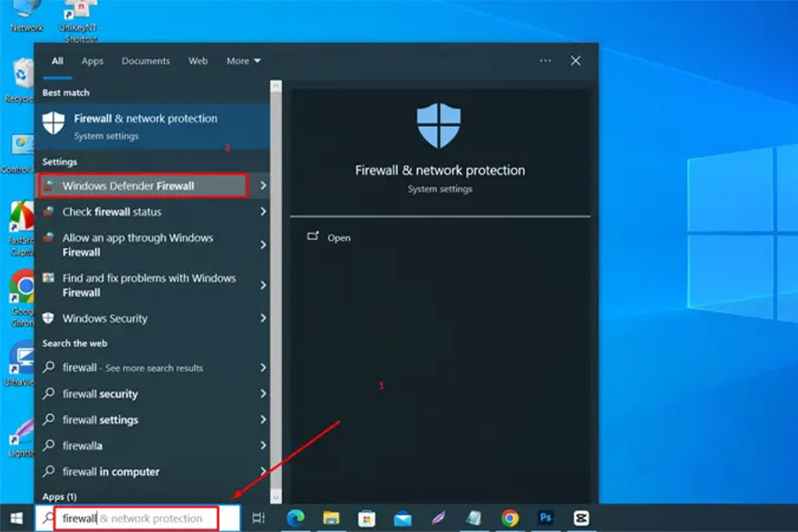This screenshot has width=798, height=532.
Task: Expand arrow for firewalla suggestion
Action: (263, 445)
